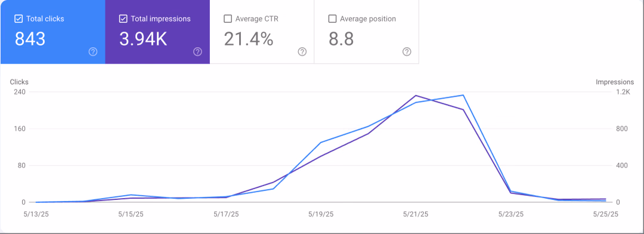Uncheck the Total clicks checkbox
This screenshot has height=234, width=644.
[18, 19]
